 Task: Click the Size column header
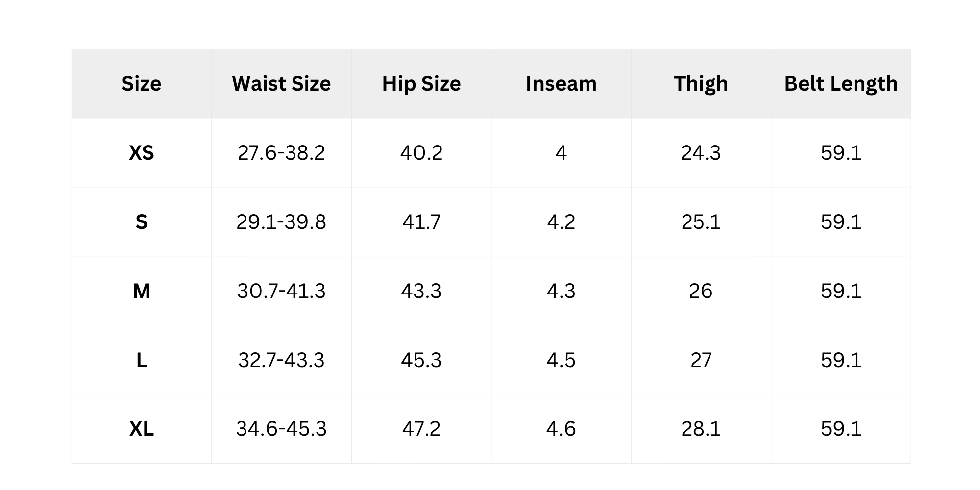click(x=141, y=84)
